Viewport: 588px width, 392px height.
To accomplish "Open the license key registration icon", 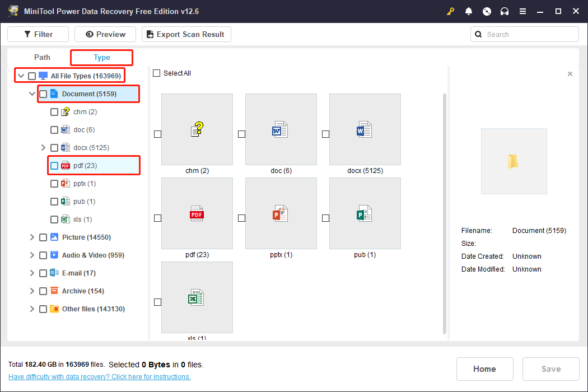I will click(x=450, y=11).
